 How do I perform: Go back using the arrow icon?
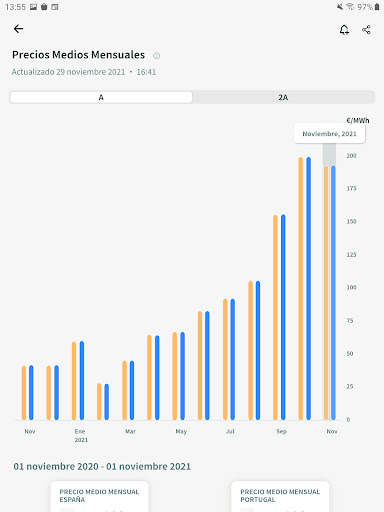pyautogui.click(x=18, y=29)
